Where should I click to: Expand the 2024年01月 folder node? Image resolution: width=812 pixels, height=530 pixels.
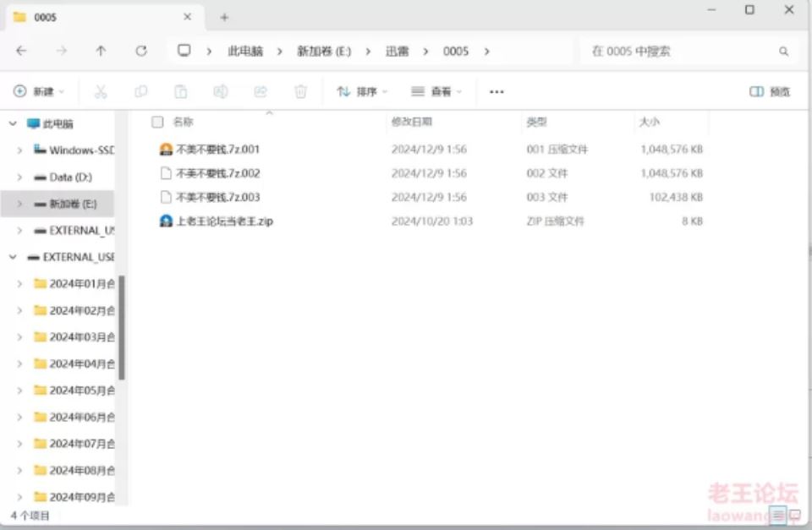(x=19, y=284)
